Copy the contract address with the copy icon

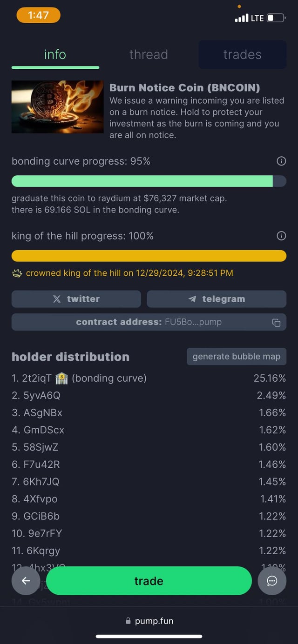(x=276, y=322)
